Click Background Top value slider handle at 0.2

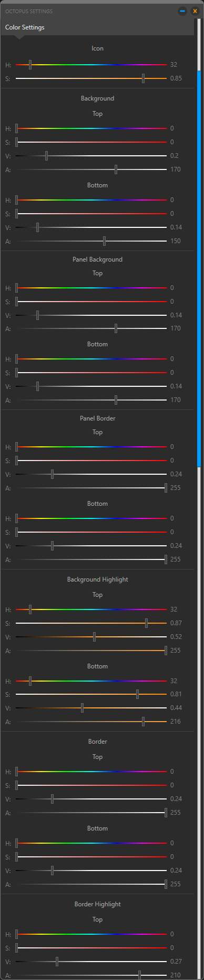coord(46,156)
